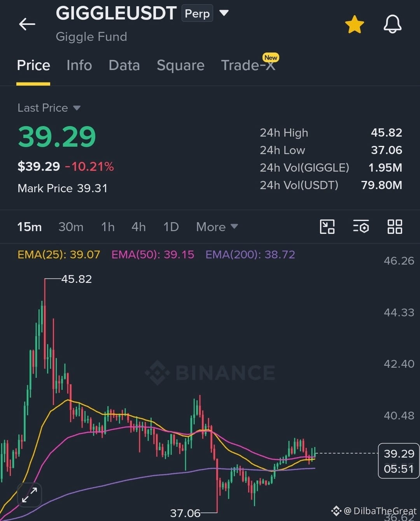Screen dimensions: 420x521
Task: Go to the Square tab
Action: pyautogui.click(x=180, y=65)
